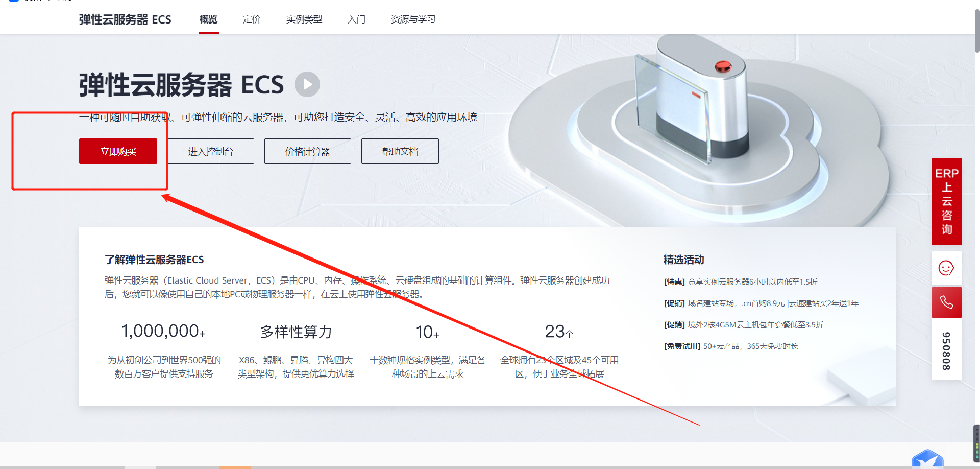
Task: Open the 资源与学习 tab
Action: (413, 19)
